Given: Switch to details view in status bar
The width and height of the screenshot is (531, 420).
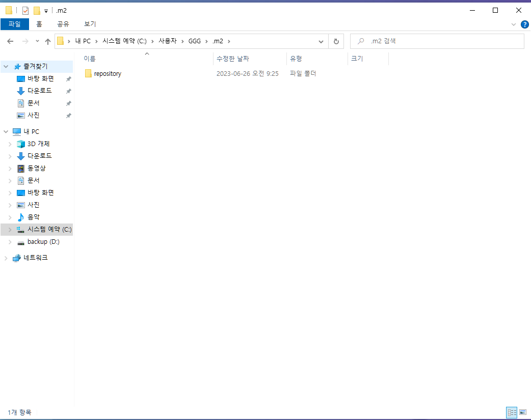Looking at the screenshot, I should coord(512,412).
